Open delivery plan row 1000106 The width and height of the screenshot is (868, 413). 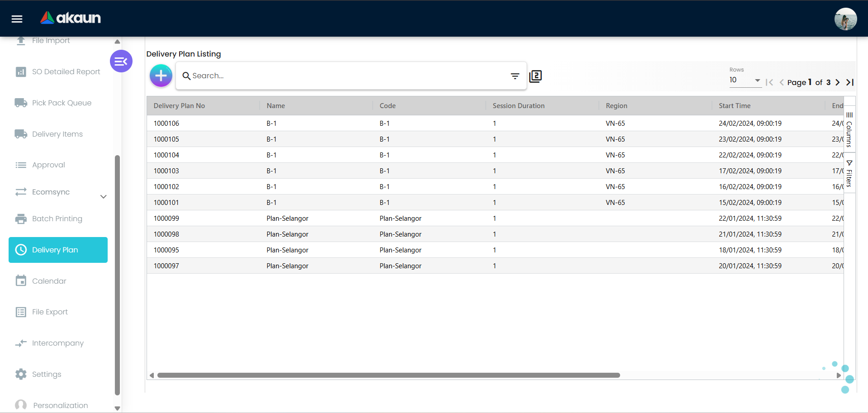166,123
